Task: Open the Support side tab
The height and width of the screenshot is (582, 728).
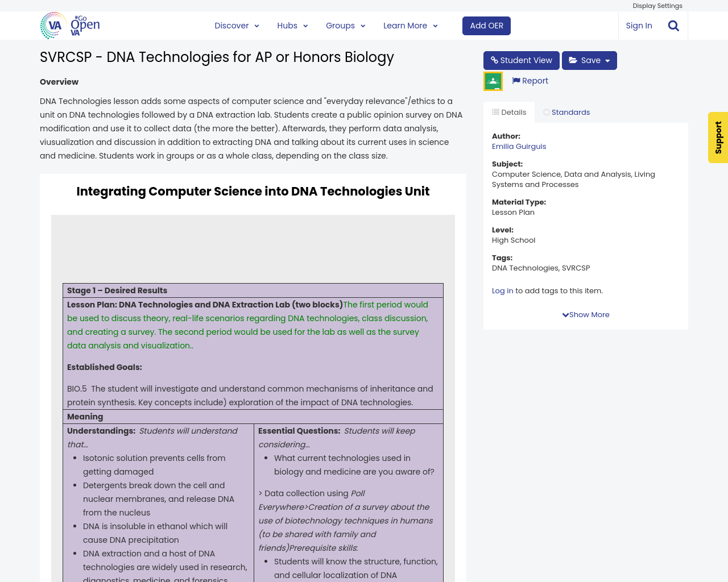Action: 718,138
